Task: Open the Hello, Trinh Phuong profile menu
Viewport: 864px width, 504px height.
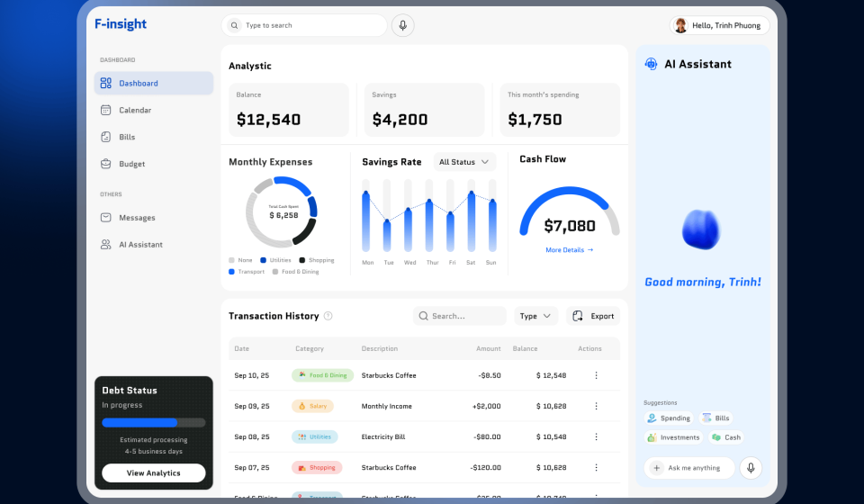Action: [719, 25]
